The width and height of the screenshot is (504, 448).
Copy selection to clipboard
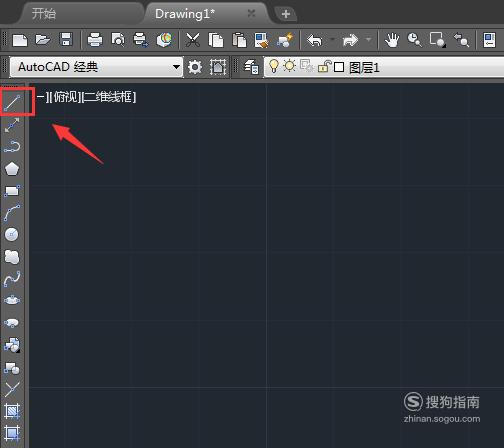click(x=216, y=40)
